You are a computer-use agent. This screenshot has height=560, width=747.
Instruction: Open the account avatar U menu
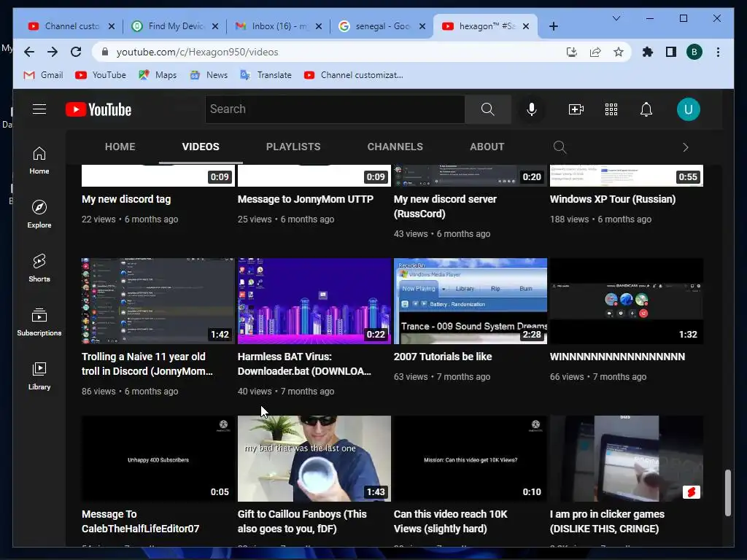(688, 109)
